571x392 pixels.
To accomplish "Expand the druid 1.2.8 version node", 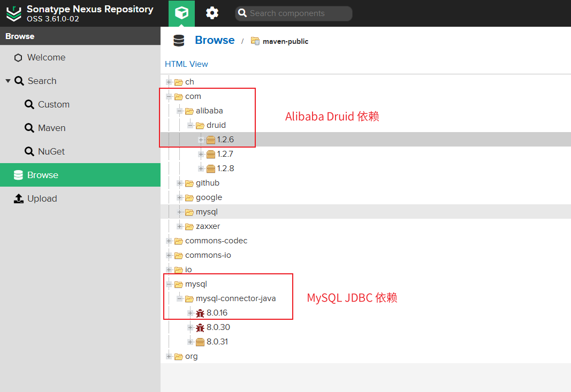I will [201, 168].
